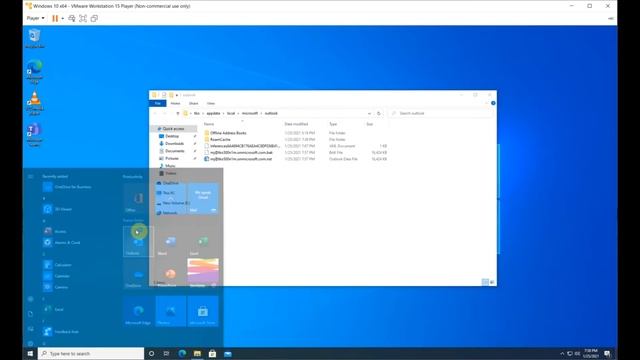Select Documents in navigation pane
Viewport: 640px width, 360px height.
[174, 151]
